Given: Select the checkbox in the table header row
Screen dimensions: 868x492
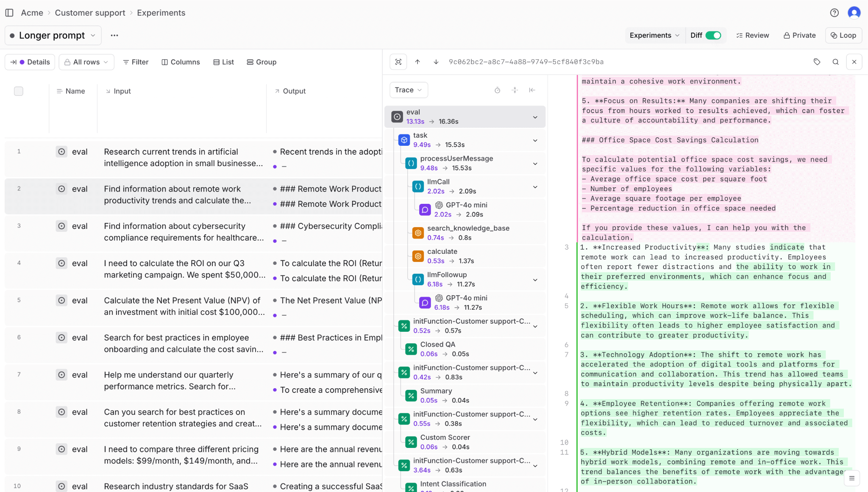Looking at the screenshot, I should click(x=18, y=91).
